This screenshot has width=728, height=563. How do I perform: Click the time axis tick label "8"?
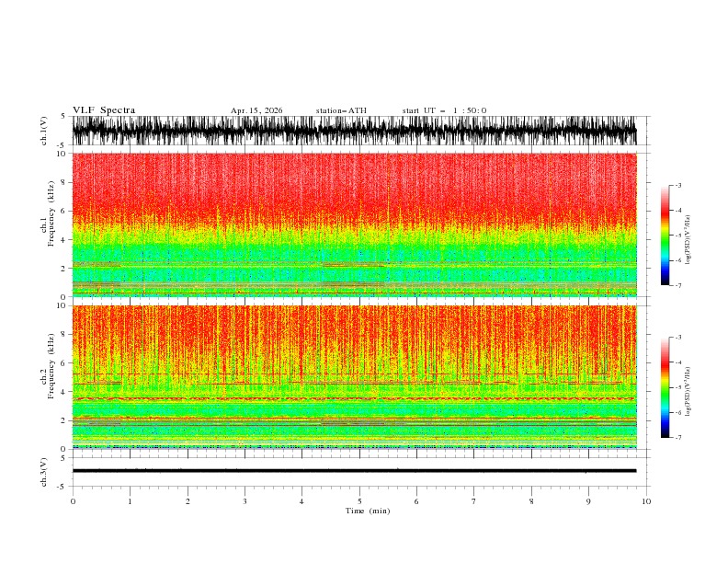[531, 501]
